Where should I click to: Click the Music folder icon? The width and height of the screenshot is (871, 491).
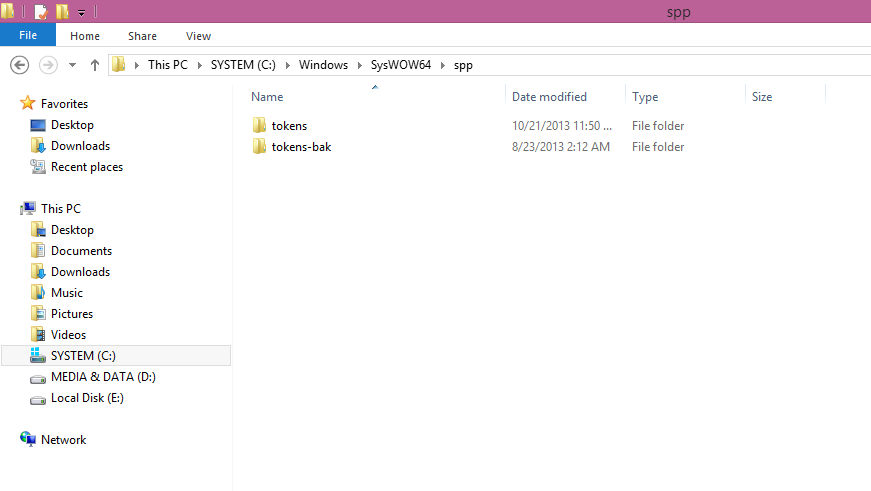tap(38, 292)
